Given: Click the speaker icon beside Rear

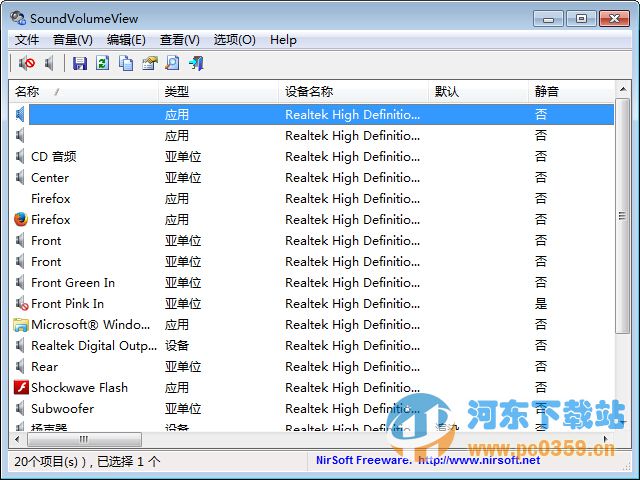Looking at the screenshot, I should (x=20, y=367).
